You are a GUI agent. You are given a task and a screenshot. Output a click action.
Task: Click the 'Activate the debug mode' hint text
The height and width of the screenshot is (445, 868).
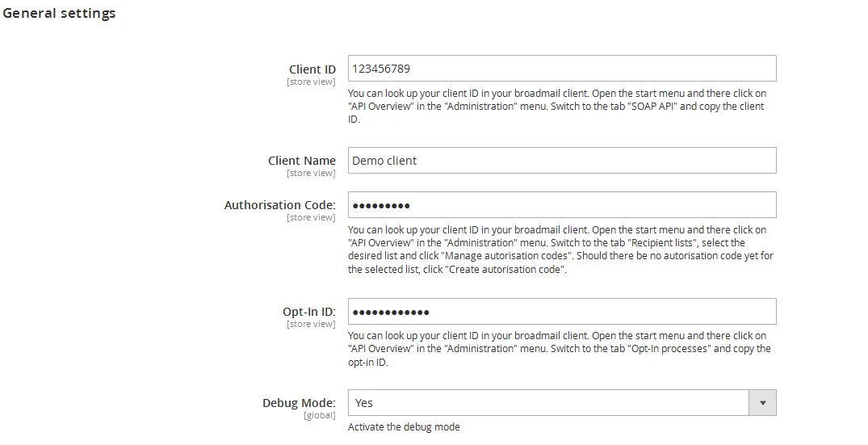(x=404, y=427)
